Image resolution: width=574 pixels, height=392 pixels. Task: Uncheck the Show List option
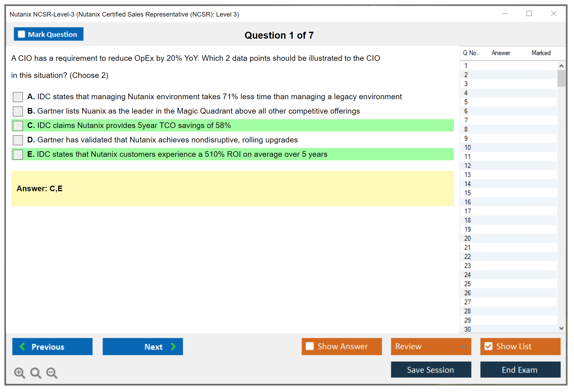[x=488, y=346]
